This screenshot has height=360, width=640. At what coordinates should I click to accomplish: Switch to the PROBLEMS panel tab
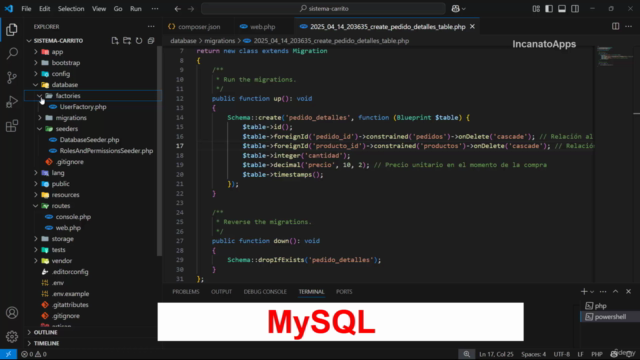coord(186,291)
